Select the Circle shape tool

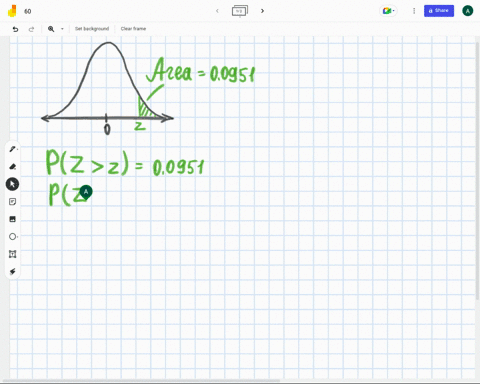point(12,237)
